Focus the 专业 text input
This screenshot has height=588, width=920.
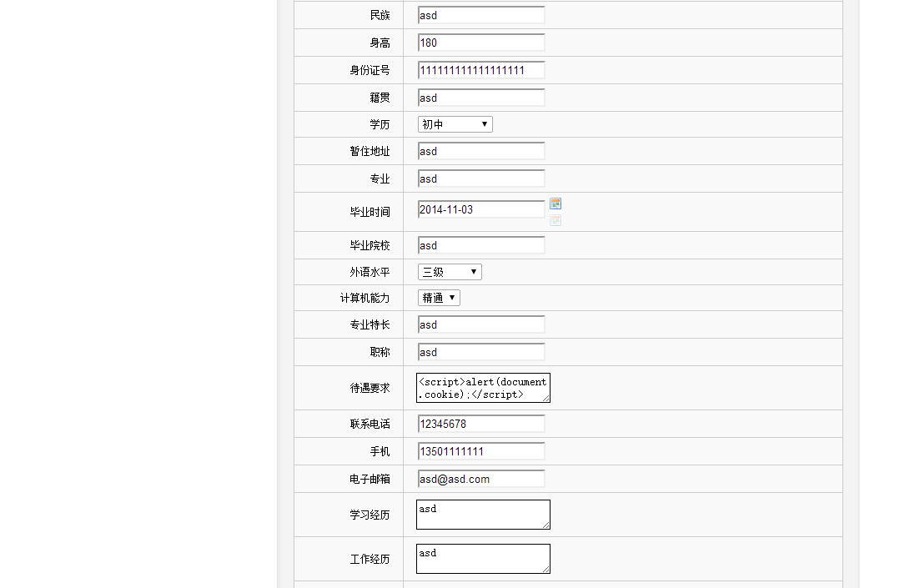pyautogui.click(x=481, y=179)
